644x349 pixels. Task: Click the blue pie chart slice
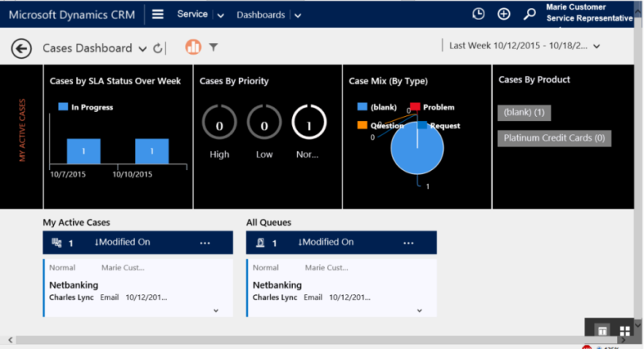pyautogui.click(x=417, y=148)
